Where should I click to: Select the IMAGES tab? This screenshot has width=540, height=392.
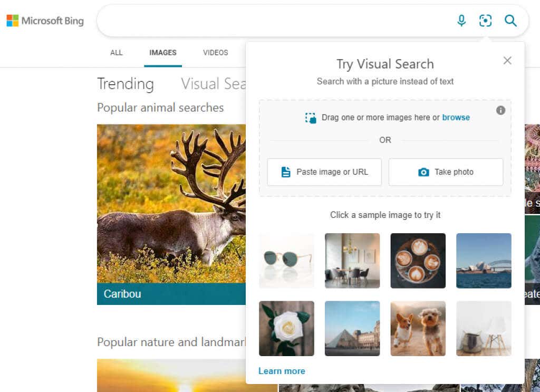tap(163, 53)
